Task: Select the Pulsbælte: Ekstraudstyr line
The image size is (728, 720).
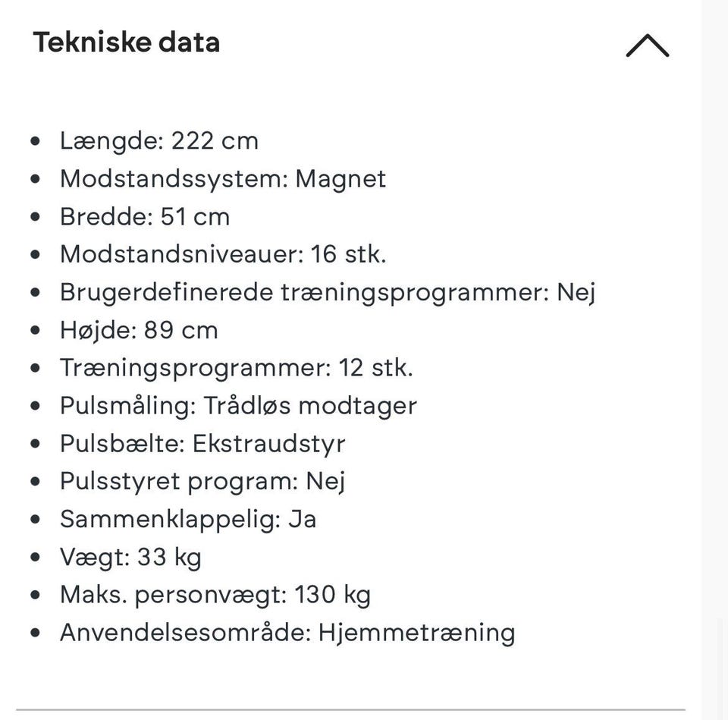Action: coord(202,444)
